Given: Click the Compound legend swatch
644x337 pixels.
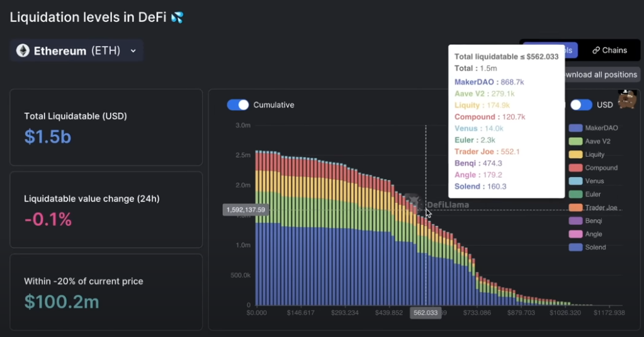Looking at the screenshot, I should click(575, 168).
